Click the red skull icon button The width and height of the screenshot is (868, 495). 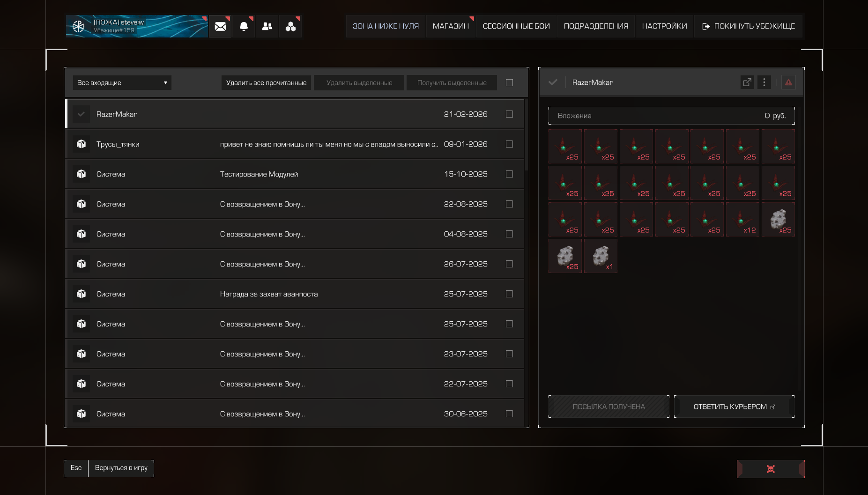pos(771,469)
